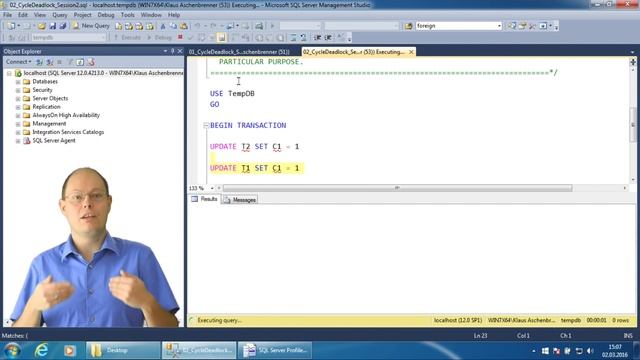Click the Cut icon in toolbar
640x360 pixels.
[163, 26]
